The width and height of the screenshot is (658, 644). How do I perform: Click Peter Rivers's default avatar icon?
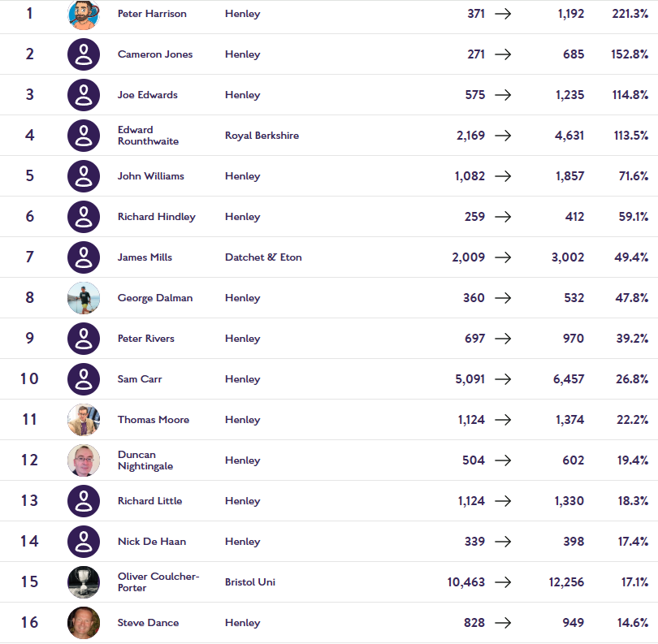click(x=84, y=339)
